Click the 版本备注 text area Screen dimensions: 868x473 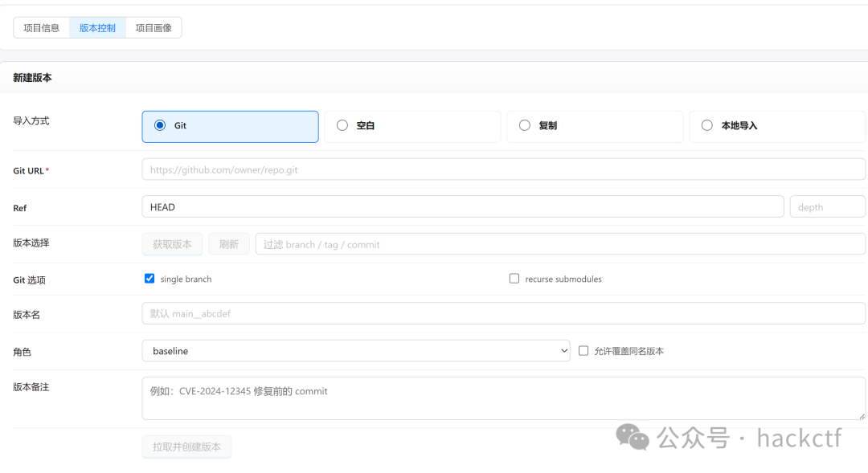tap(504, 398)
